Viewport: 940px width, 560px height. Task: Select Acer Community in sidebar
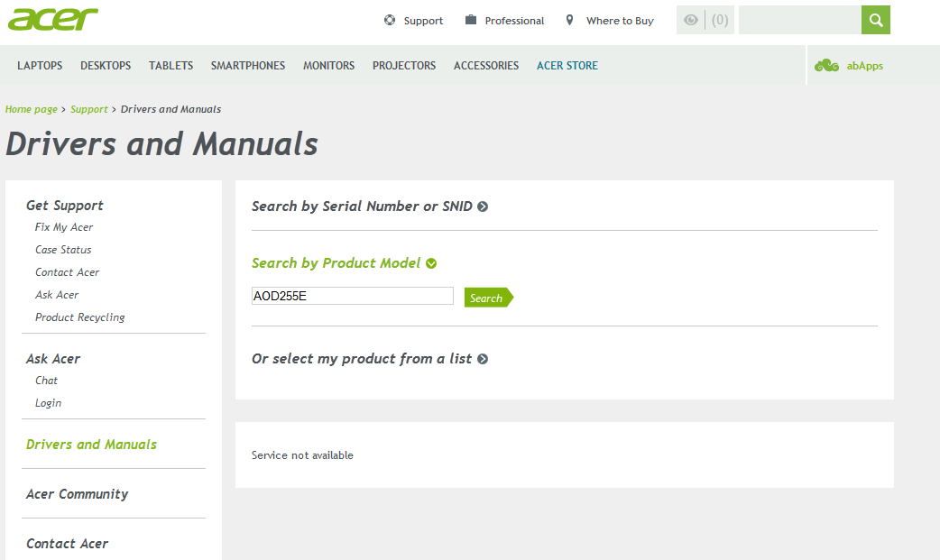77,494
